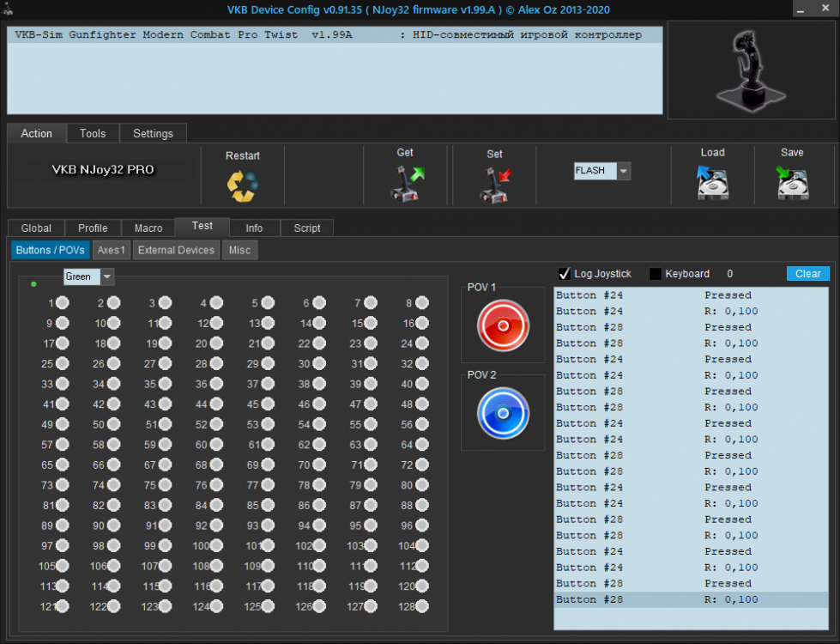840x644 pixels.
Task: Expand the Green color dropdown
Action: point(107,276)
